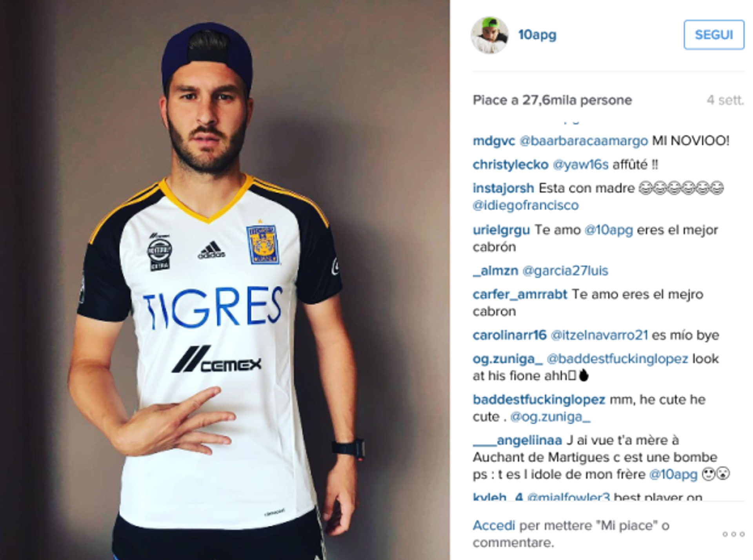
Task: Open the three-dots more options menu
Action: (x=733, y=534)
